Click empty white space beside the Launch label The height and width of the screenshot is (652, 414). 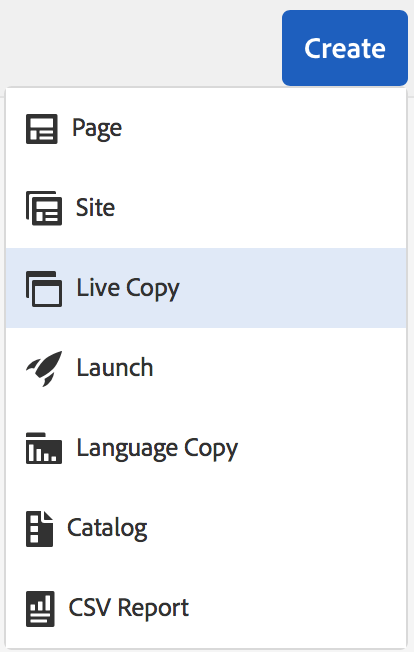278,368
